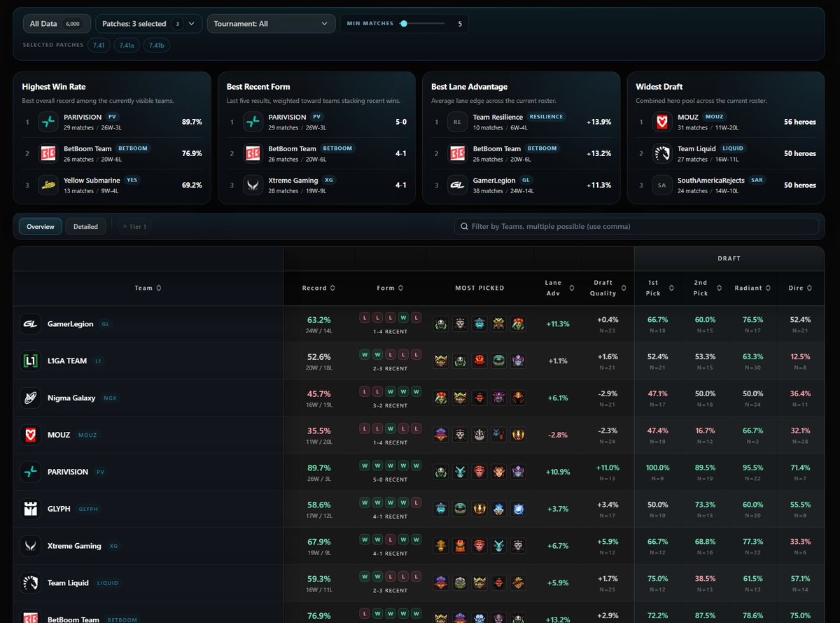The height and width of the screenshot is (623, 840).
Task: Click Yellow Submarine logo in Highest Win Rate card
Action: click(48, 185)
